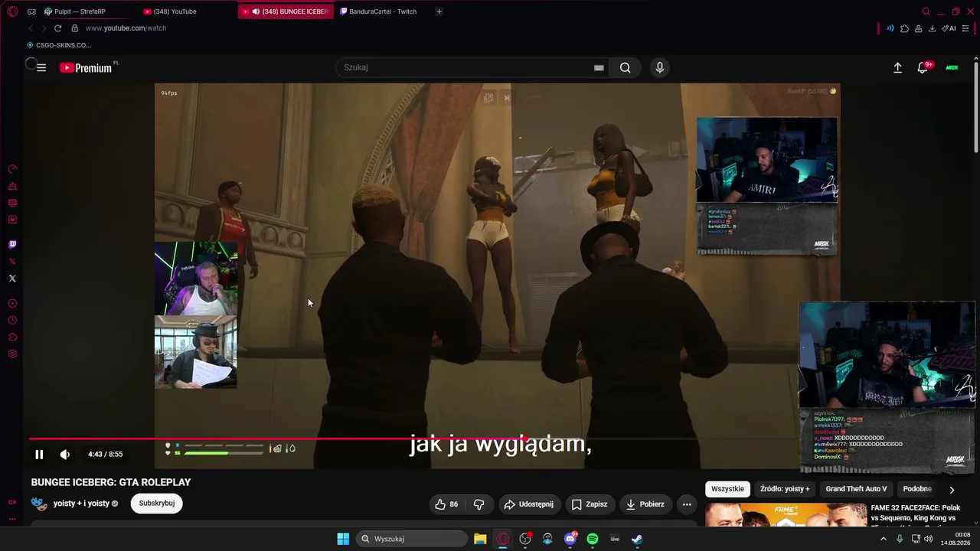Open Opera extensions cube icon

pyautogui.click(x=904, y=28)
